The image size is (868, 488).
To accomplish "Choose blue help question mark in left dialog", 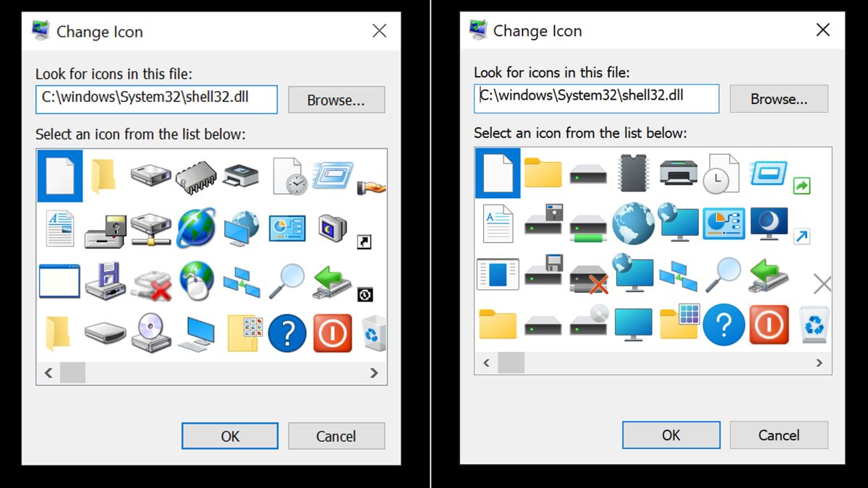I will (287, 333).
